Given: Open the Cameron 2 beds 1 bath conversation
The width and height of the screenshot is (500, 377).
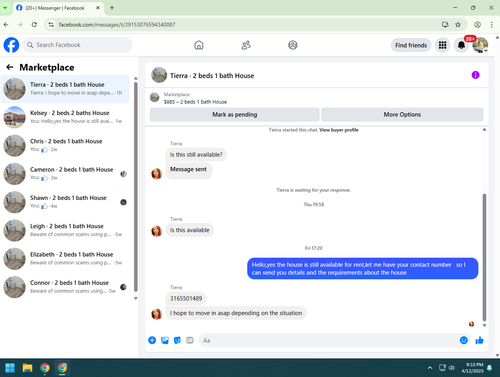Looking at the screenshot, I should (65, 174).
